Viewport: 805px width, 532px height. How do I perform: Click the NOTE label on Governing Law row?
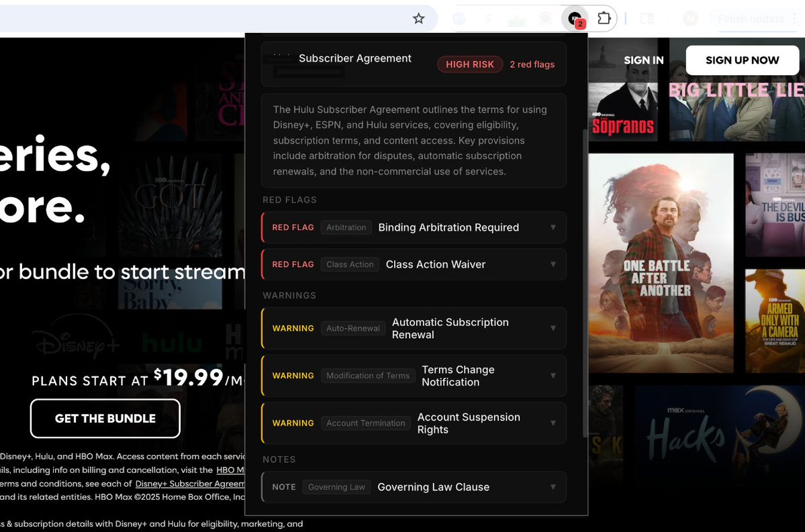284,487
